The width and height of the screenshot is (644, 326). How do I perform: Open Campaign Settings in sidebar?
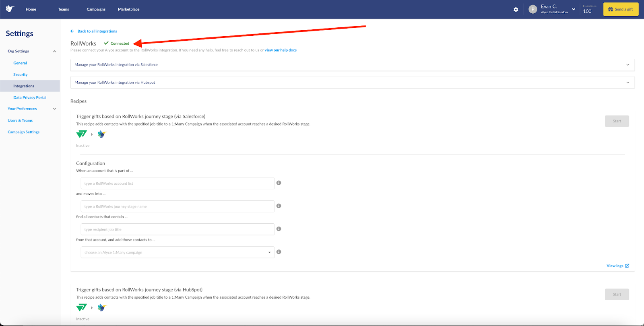24,132
